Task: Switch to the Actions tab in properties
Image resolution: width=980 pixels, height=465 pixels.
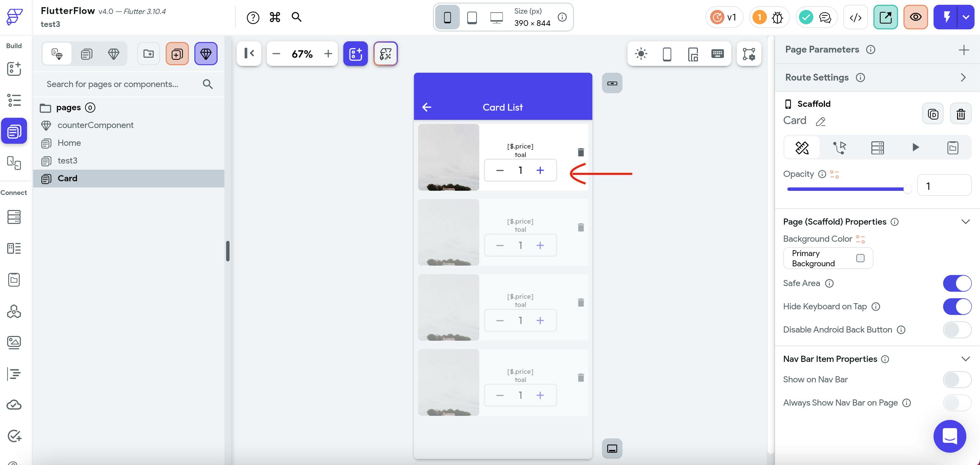Action: (x=839, y=147)
